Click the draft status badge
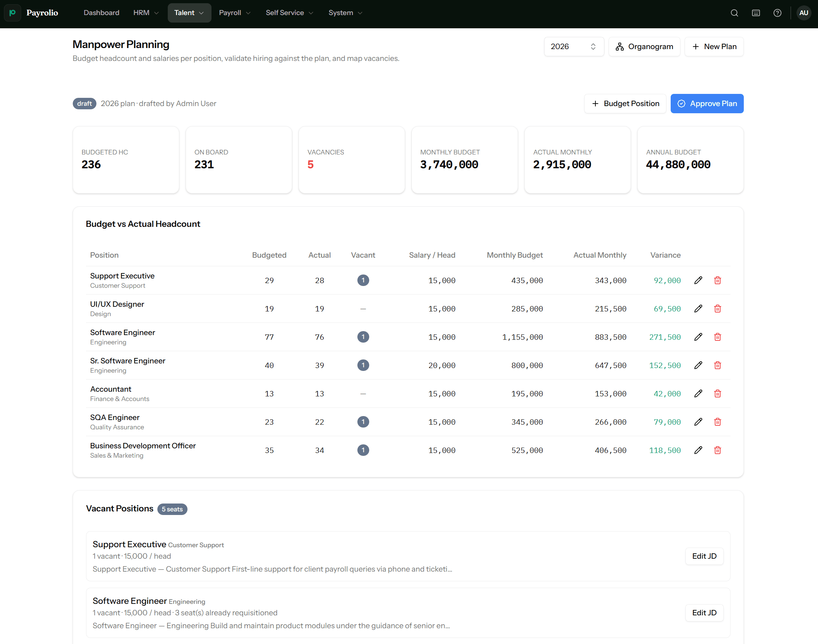Viewport: 818px width, 644px height. (x=85, y=103)
